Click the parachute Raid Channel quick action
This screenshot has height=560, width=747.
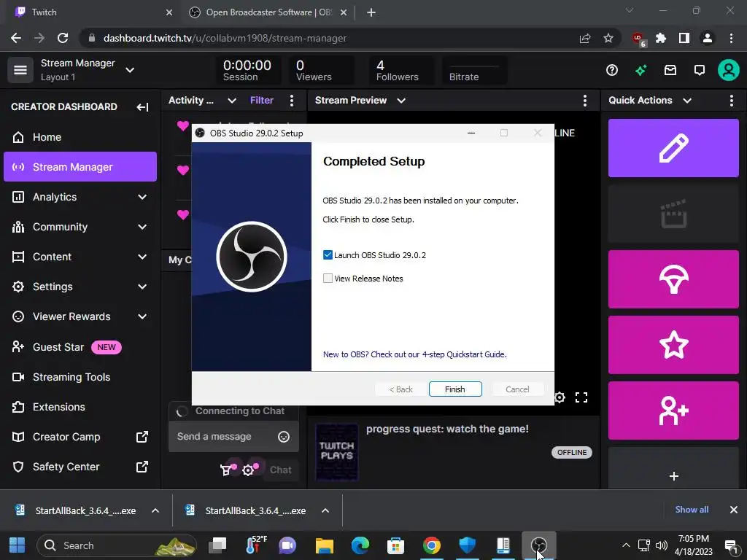click(673, 279)
